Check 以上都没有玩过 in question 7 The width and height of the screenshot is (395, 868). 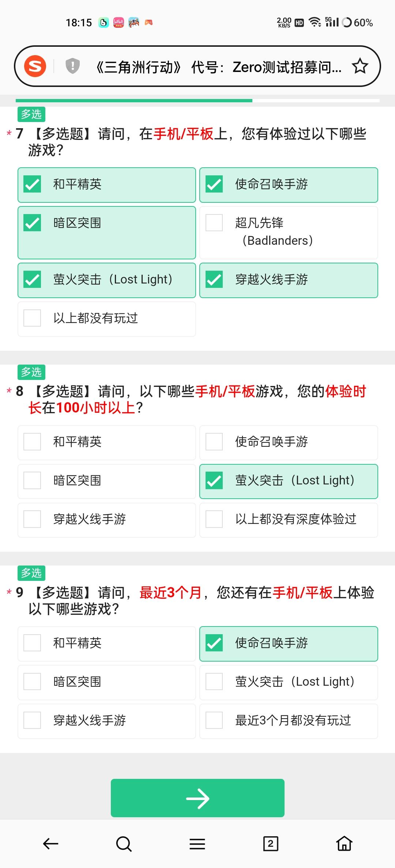click(x=107, y=319)
